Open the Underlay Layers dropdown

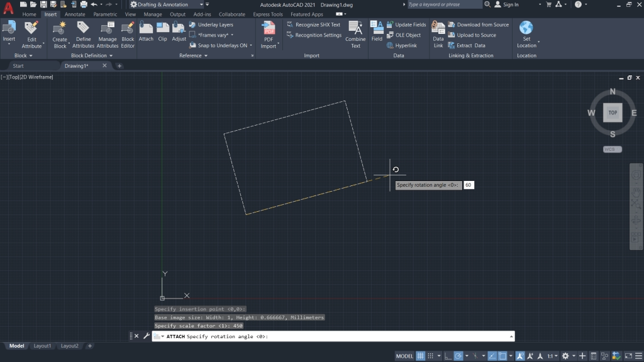(x=216, y=25)
